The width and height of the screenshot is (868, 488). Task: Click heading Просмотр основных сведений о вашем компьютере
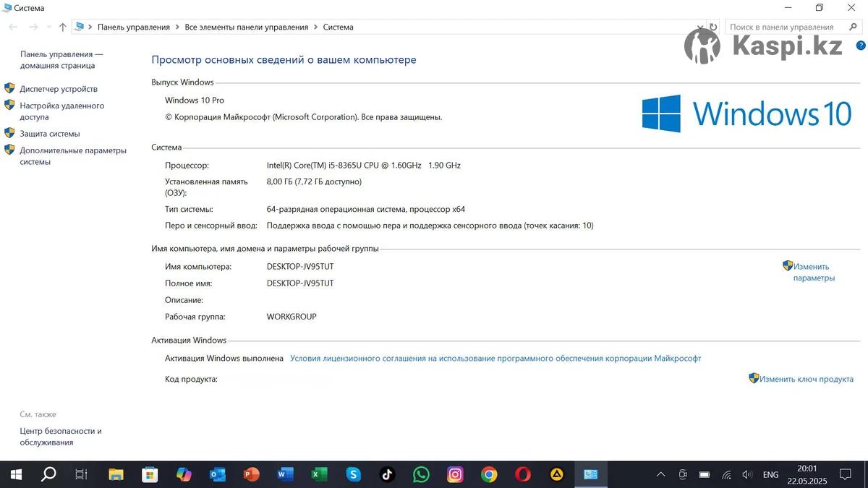click(x=284, y=60)
